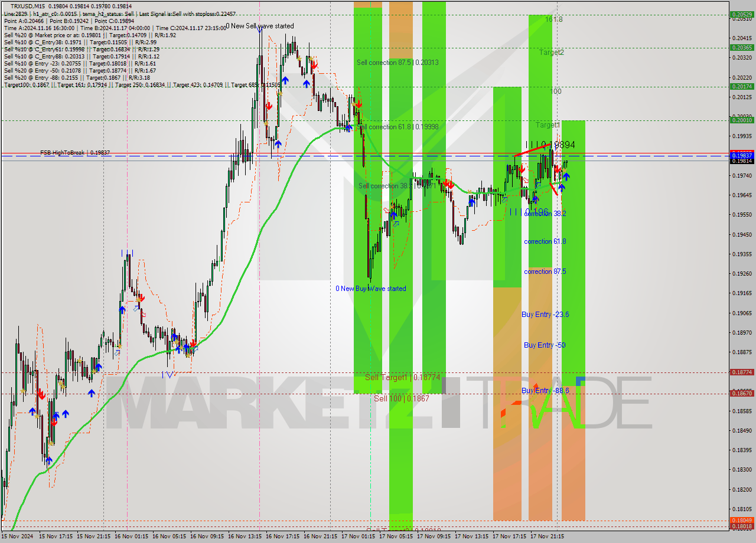
Task: Select the 'Sell 100 | 0.1867' label
Action: click(x=401, y=398)
